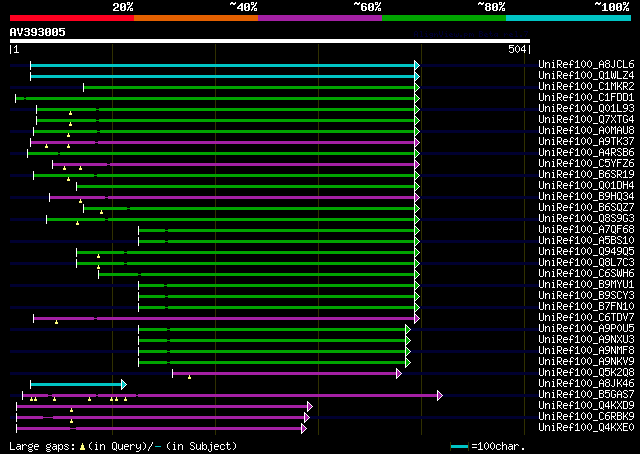Select the UniRef100_C1MKR2 label

tap(586, 87)
